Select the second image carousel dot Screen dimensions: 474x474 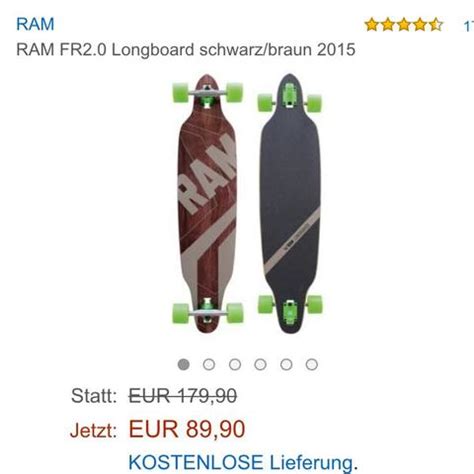[x=209, y=364]
